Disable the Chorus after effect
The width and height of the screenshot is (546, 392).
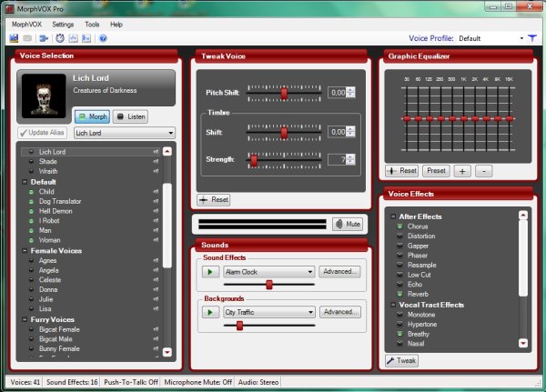(x=400, y=226)
